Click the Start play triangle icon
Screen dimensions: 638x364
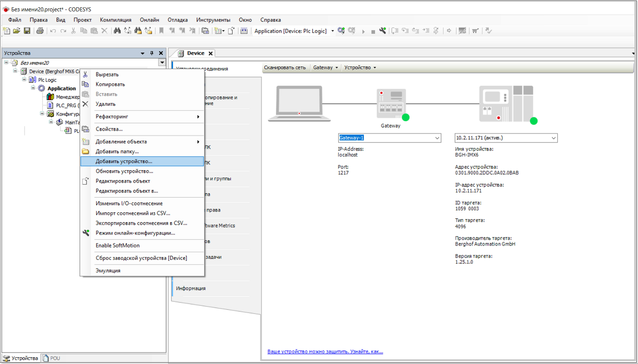point(363,31)
